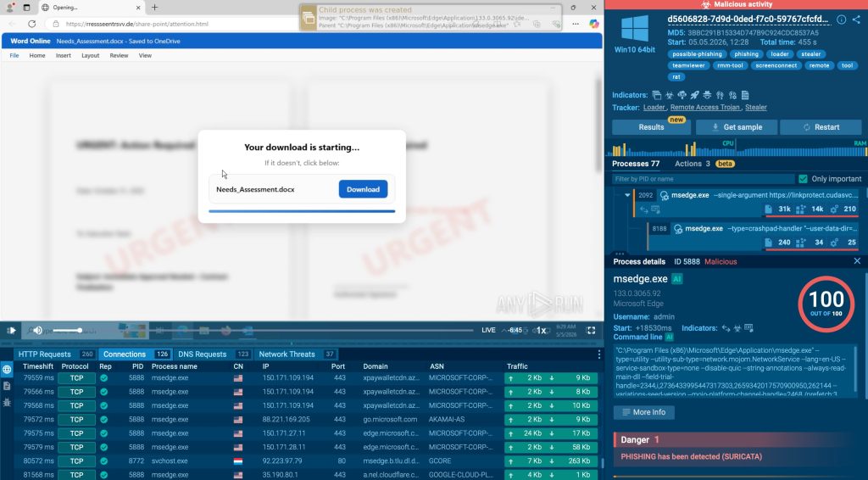Click the AI badge next to msedge.exe title

[x=677, y=279]
